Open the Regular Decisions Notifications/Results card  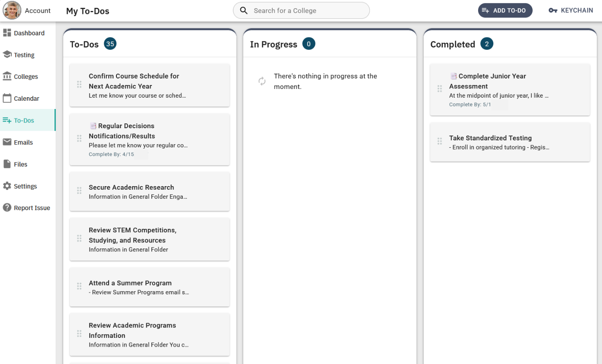click(x=150, y=139)
